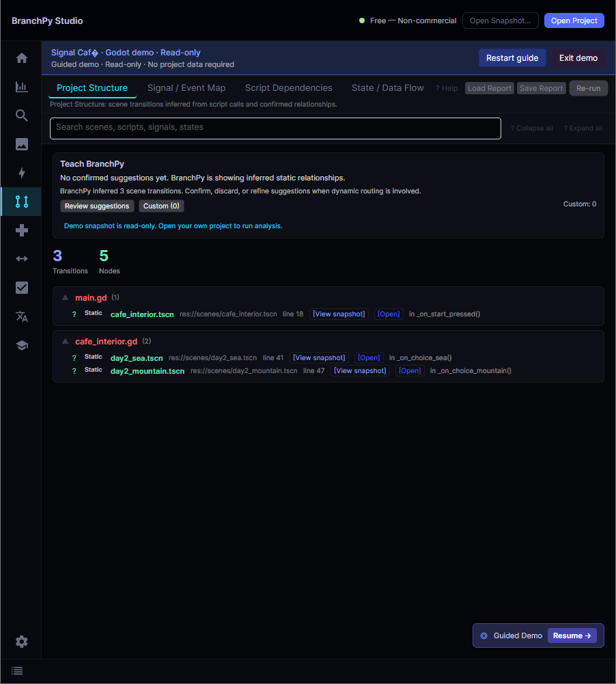Click Custom (0) button

point(161,206)
